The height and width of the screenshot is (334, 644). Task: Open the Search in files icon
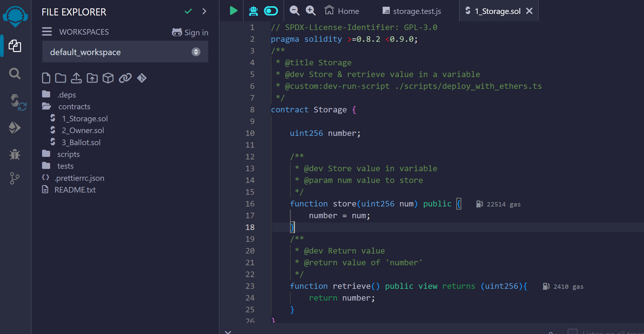tap(15, 73)
